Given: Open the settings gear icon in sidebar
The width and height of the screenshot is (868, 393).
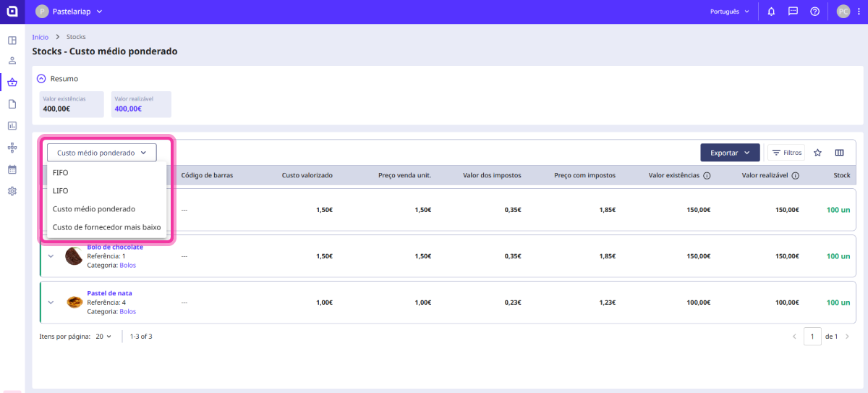Looking at the screenshot, I should click(12, 191).
